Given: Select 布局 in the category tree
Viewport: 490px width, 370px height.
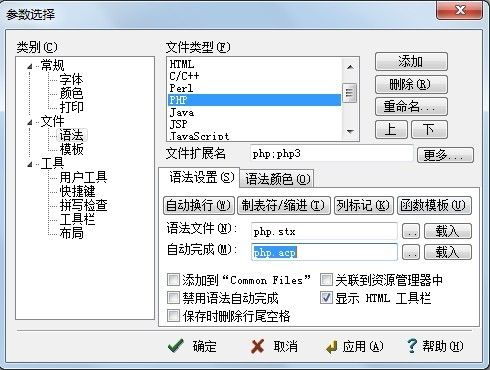Looking at the screenshot, I should (71, 233).
